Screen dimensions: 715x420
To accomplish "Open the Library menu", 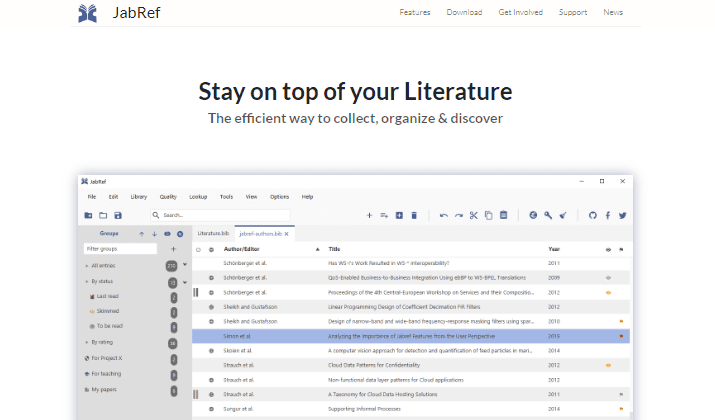I will click(x=139, y=197).
